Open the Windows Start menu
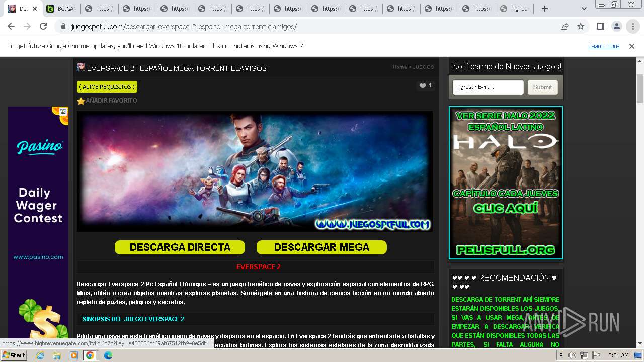The image size is (644, 362). click(14, 355)
